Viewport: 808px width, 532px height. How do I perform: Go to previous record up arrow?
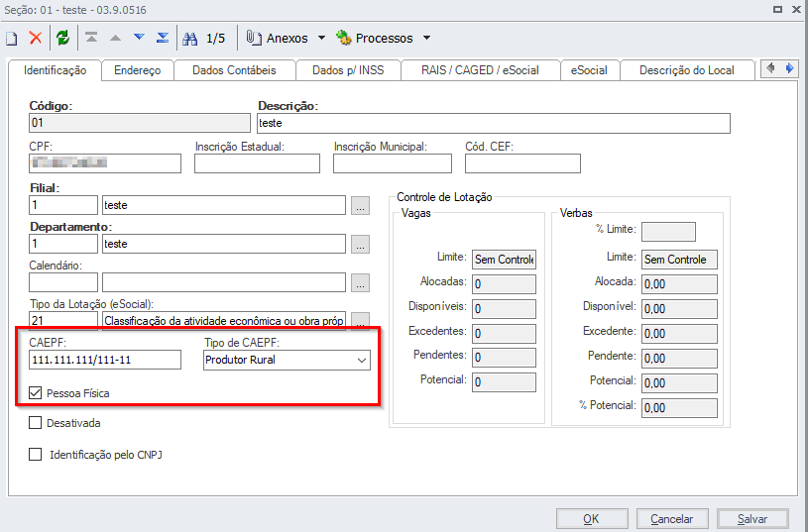pyautogui.click(x=115, y=38)
